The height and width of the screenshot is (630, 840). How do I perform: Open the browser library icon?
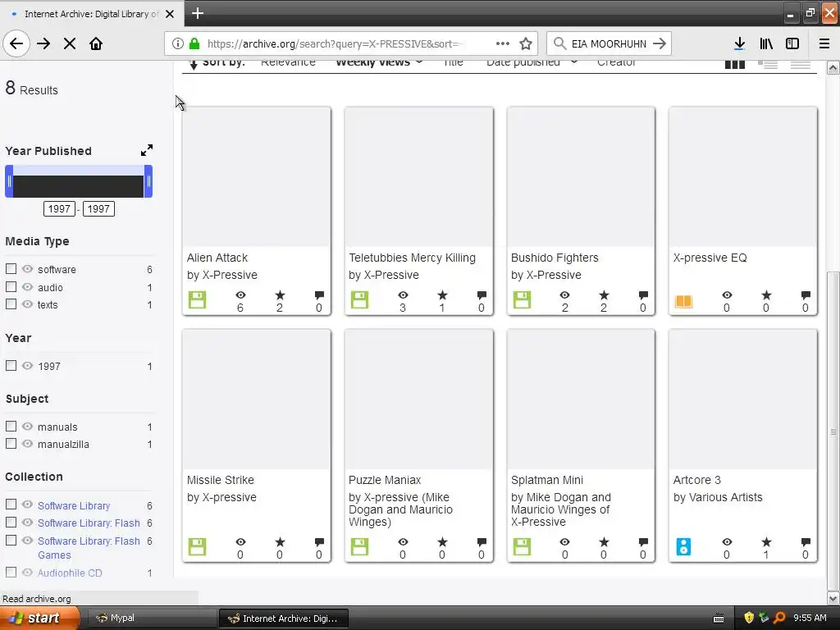click(x=766, y=43)
